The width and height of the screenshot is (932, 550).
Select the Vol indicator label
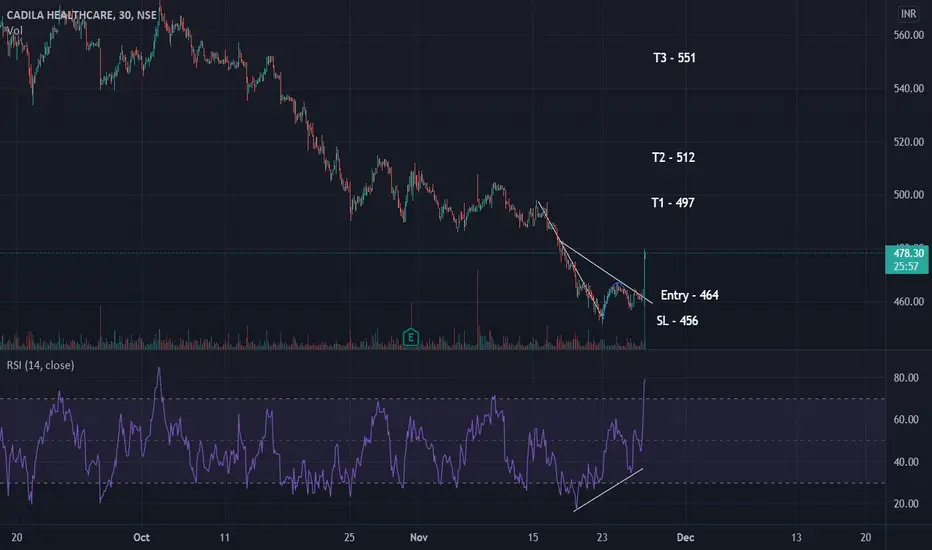tap(14, 30)
